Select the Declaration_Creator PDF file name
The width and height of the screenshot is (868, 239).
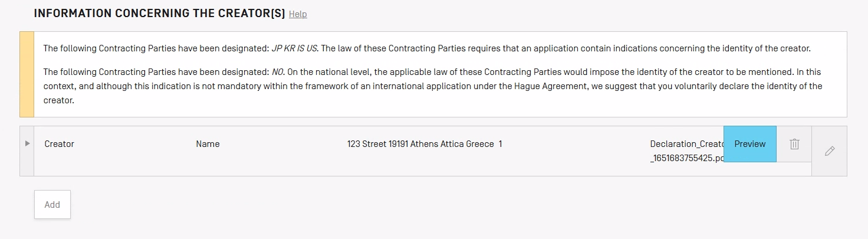(x=686, y=144)
